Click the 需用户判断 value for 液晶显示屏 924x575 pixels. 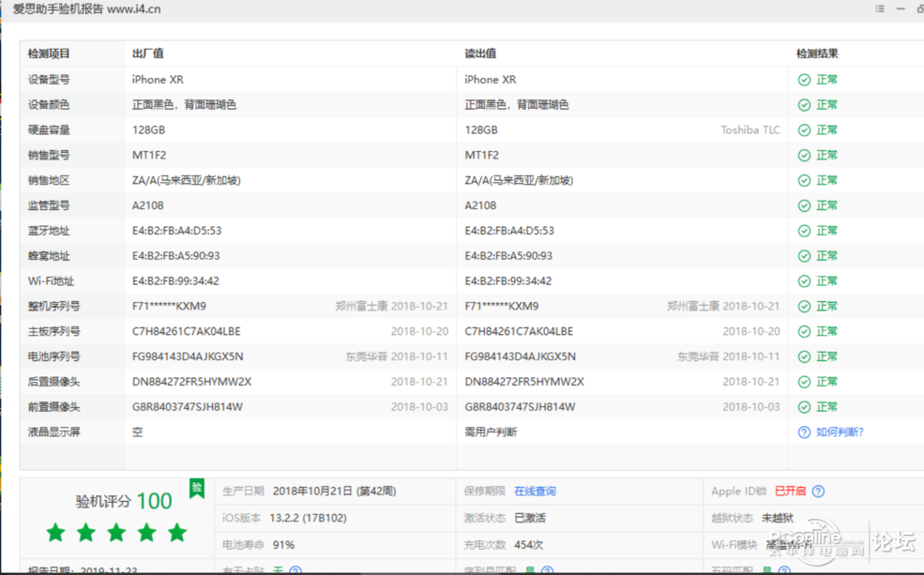[x=491, y=432]
